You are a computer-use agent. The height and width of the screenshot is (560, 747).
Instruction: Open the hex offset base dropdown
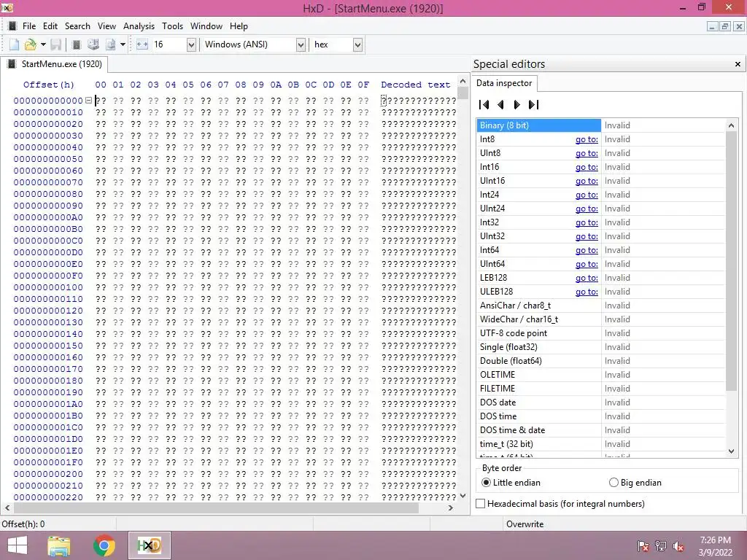(x=357, y=44)
